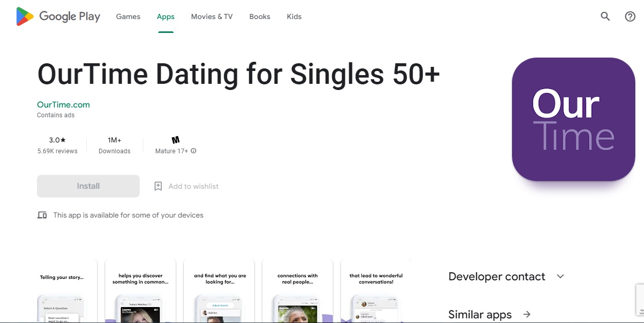644x323 pixels.
Task: Click the OurTime purple app icon
Action: point(574,119)
